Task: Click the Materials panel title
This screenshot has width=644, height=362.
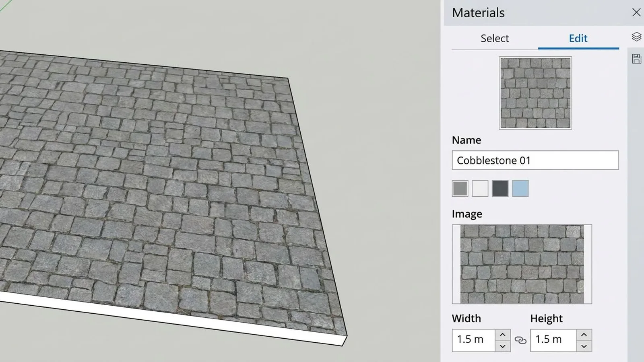Action: 478,13
